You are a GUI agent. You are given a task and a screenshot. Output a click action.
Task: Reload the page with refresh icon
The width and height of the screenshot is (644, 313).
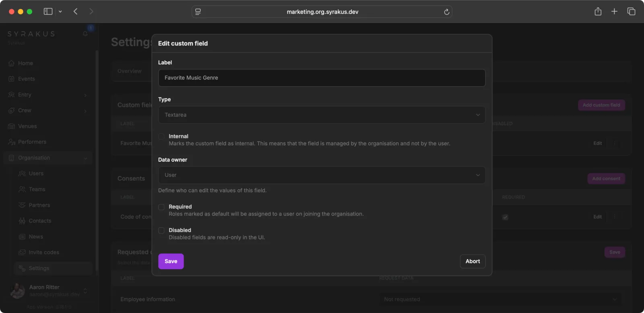(x=446, y=12)
